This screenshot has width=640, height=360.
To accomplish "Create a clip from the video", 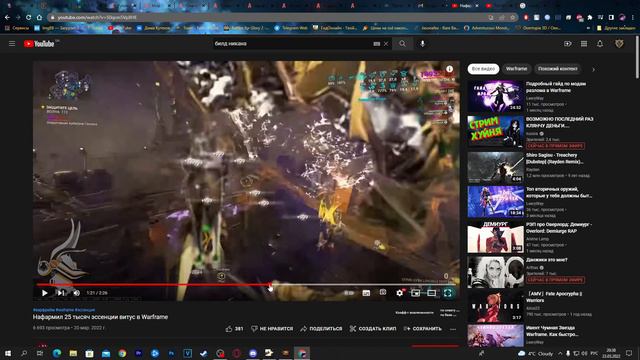I will pos(373,329).
